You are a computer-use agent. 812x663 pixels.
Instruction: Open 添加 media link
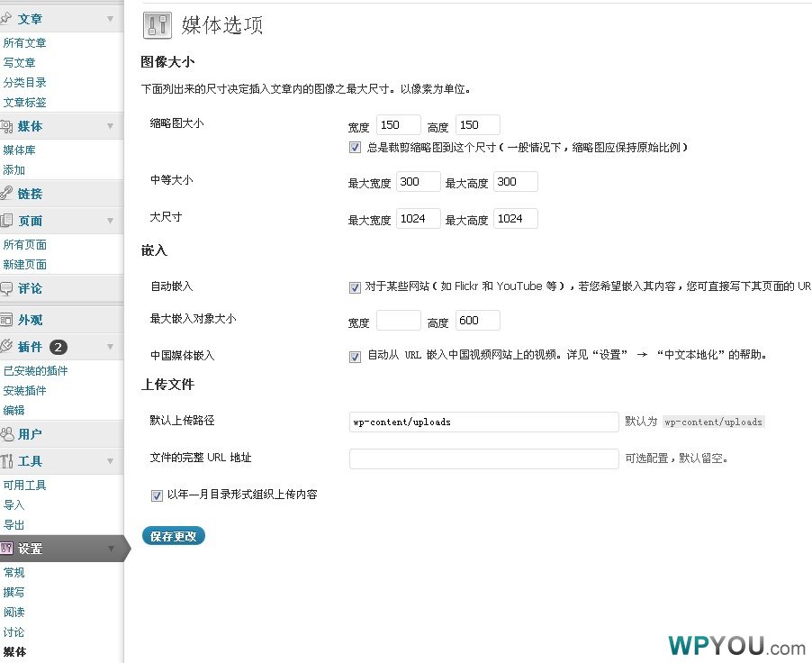tap(14, 170)
